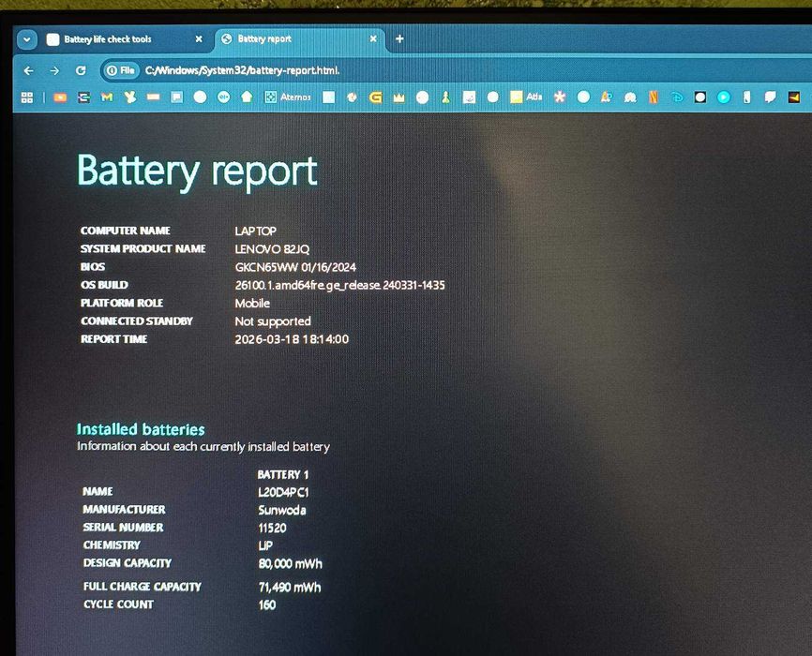Open the beige rectangle bookmark icon
The width and height of the screenshot is (812, 656).
click(153, 97)
